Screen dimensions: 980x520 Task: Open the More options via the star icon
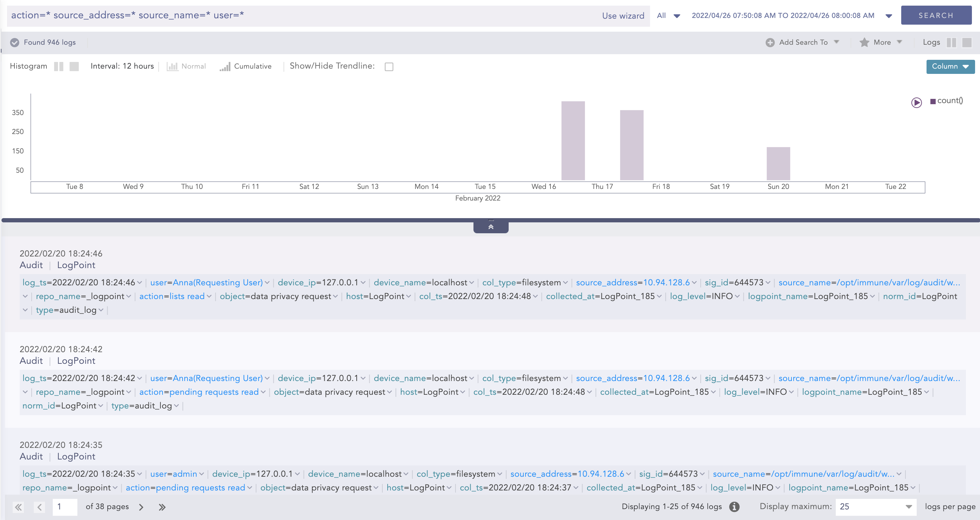point(865,42)
